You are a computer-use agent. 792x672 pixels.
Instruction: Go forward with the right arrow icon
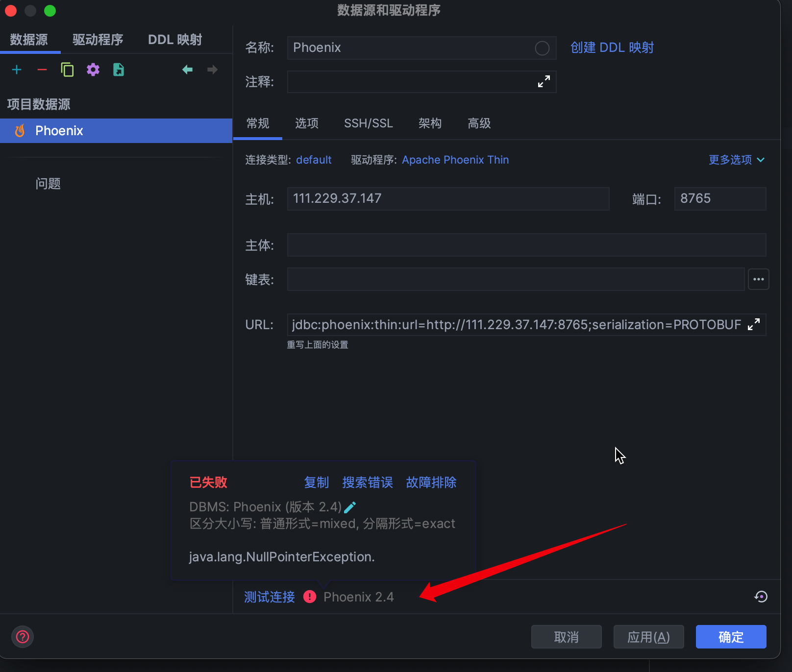(x=212, y=70)
